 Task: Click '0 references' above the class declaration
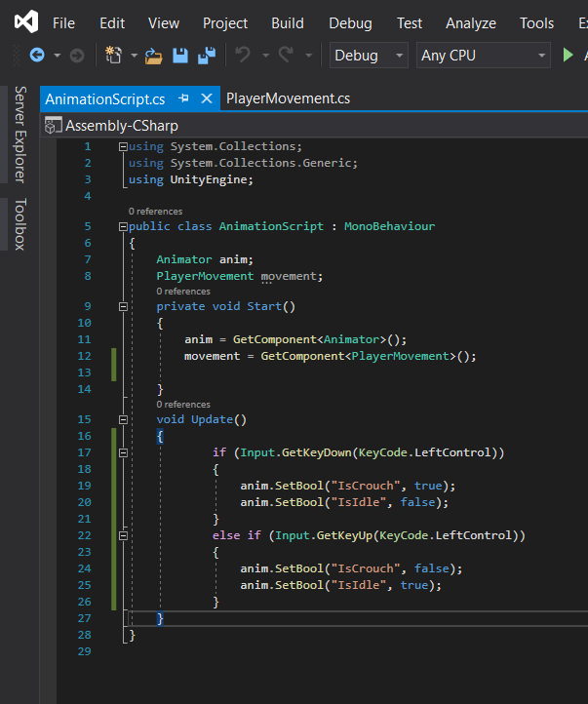(155, 211)
